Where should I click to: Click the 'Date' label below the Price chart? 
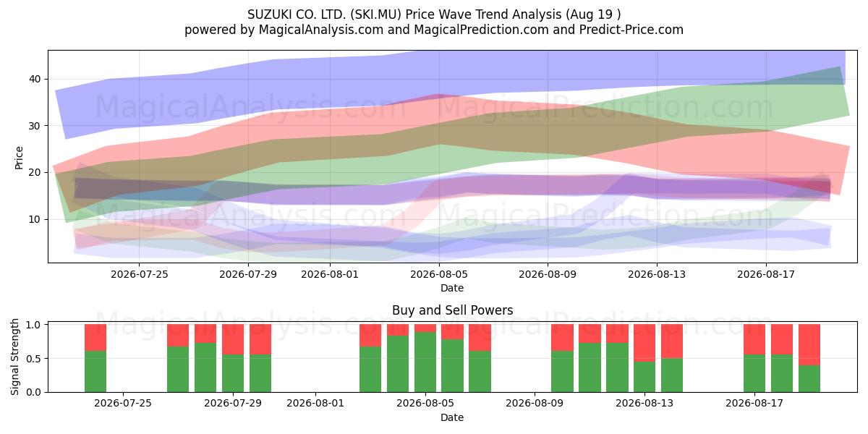452,288
